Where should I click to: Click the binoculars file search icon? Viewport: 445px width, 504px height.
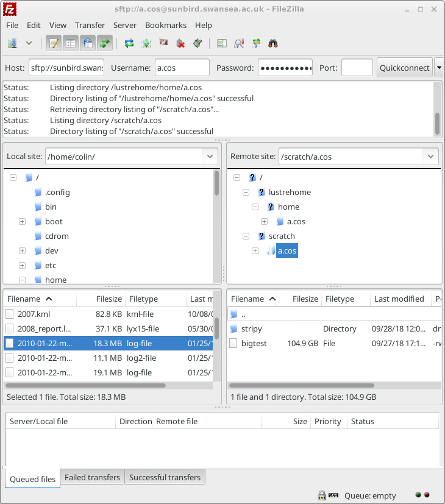[x=273, y=43]
